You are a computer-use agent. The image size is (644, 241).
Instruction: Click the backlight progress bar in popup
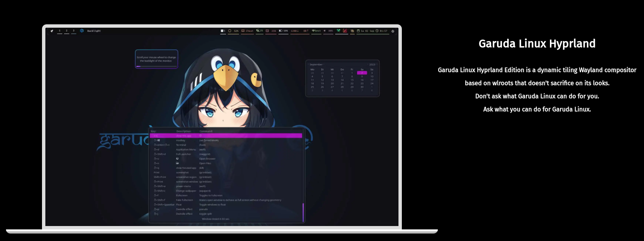(x=156, y=66)
